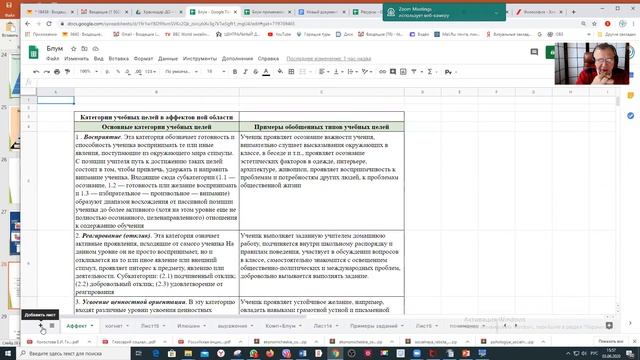Select the heading cell Основные категории учебных целей
The image size is (640, 360).
point(157,127)
